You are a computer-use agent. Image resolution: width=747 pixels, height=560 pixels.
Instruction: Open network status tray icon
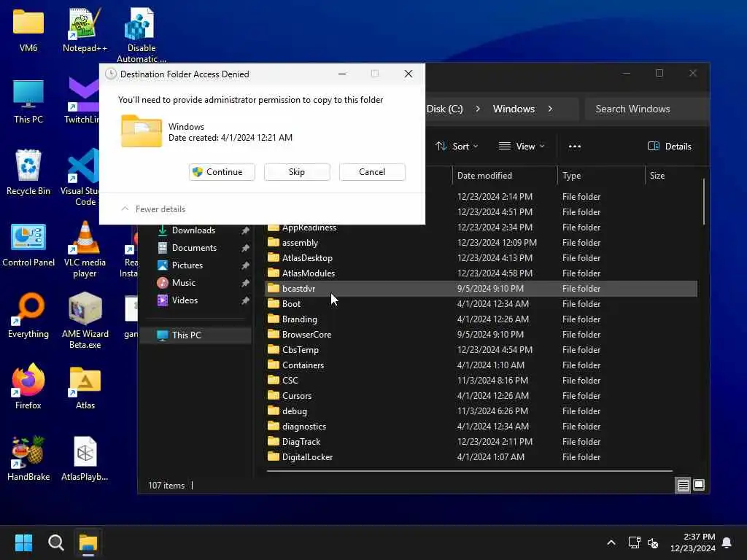(x=634, y=542)
